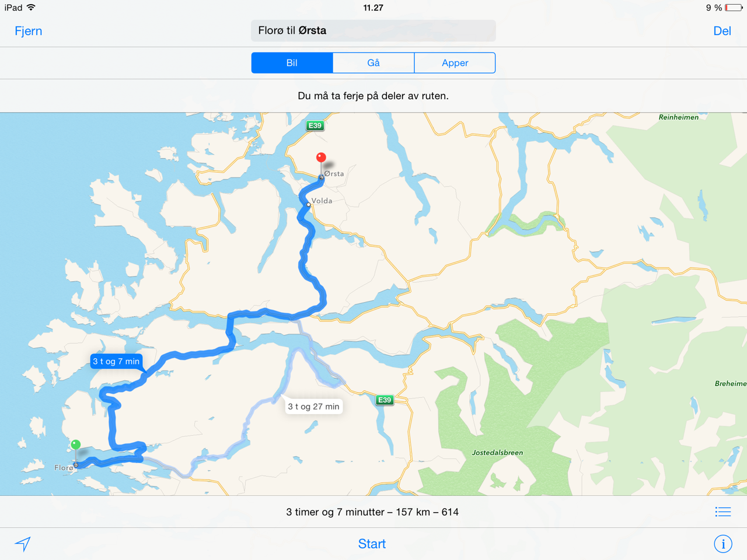The width and height of the screenshot is (747, 560).
Task: Select the alternate 3 t og 27 min route
Action: pos(313,407)
